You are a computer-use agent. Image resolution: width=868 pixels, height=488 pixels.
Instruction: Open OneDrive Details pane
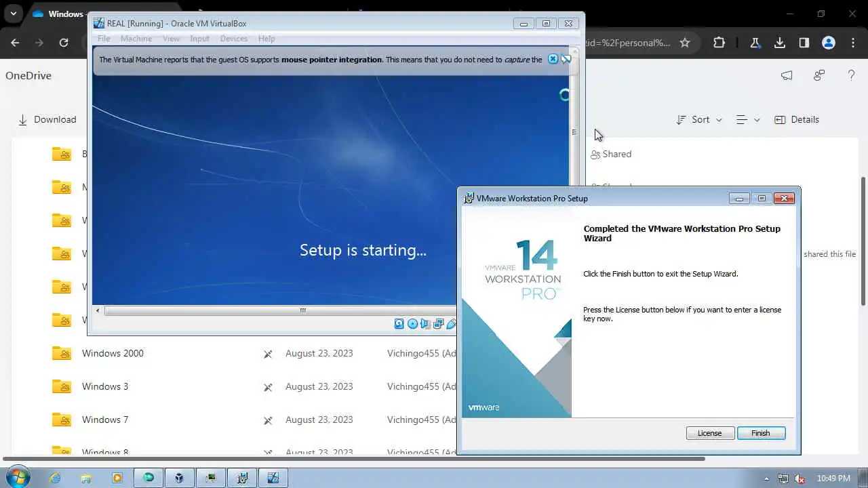point(797,119)
